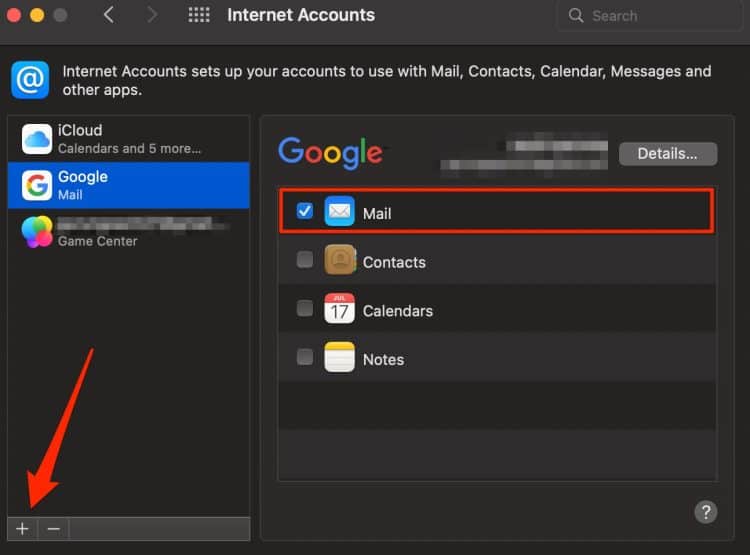Click the Notes app icon
The image size is (750, 555).
(340, 357)
